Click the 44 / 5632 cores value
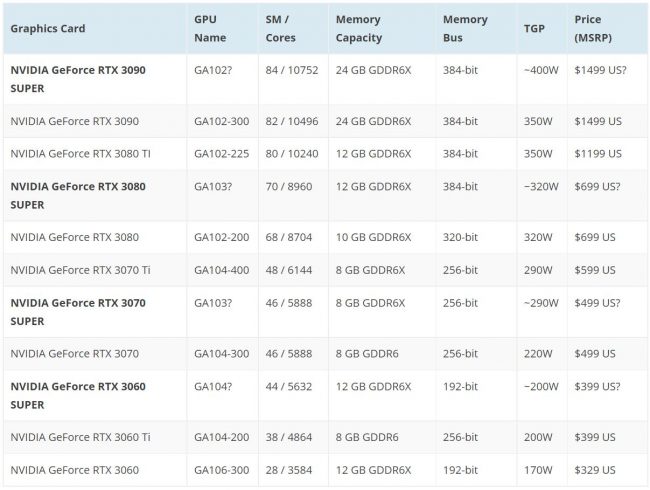Viewport: 650px width, 490px height. 289,387
